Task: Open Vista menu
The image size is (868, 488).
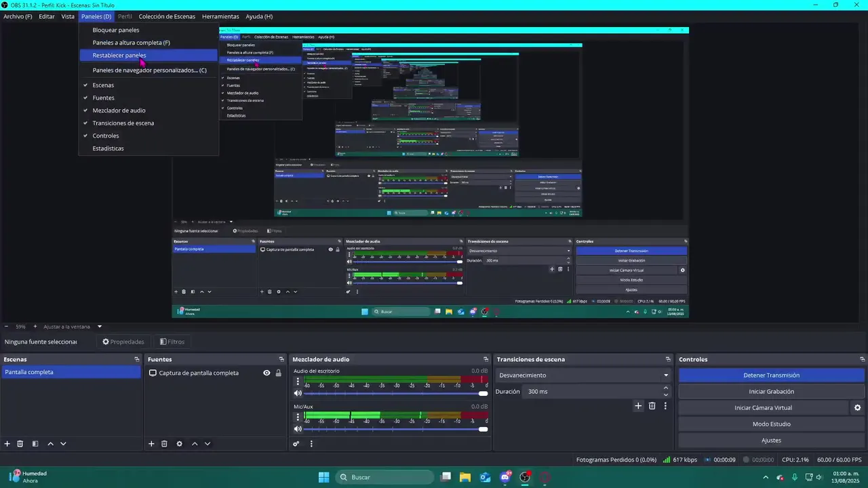Action: 68,16
